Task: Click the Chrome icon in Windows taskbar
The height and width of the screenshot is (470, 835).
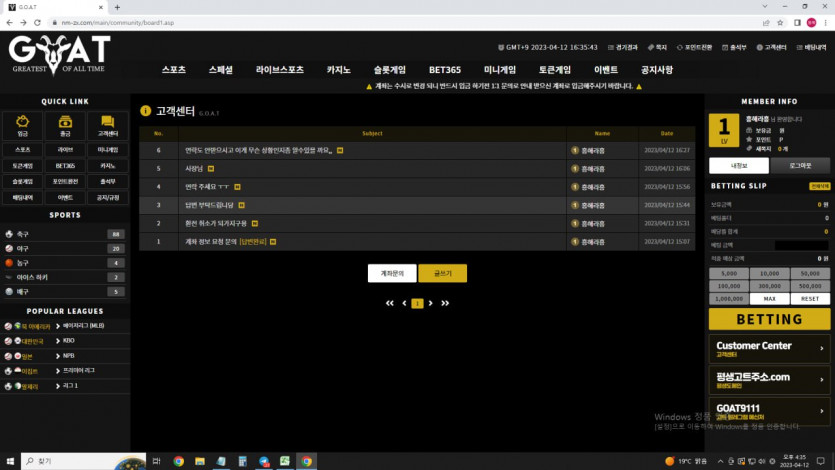Action: tap(178, 461)
